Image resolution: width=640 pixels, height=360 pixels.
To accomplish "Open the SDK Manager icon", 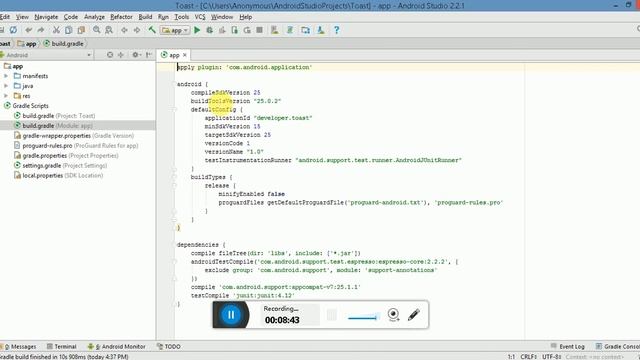I will [321, 30].
